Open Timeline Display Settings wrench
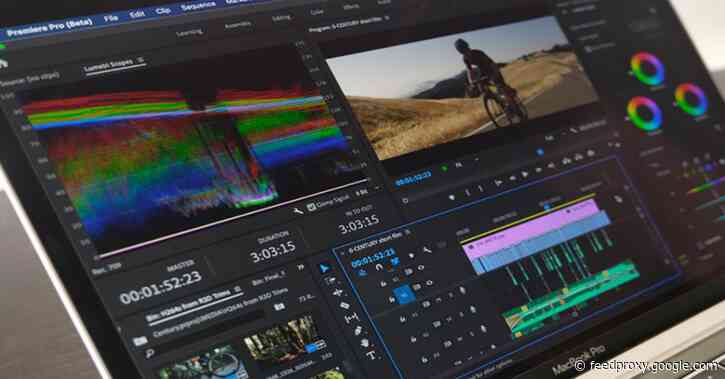 point(427,250)
